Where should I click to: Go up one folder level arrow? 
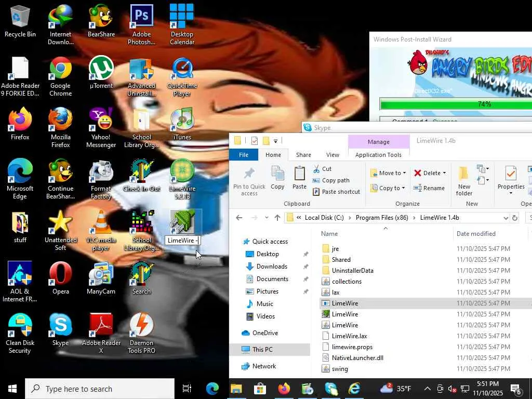(x=277, y=218)
